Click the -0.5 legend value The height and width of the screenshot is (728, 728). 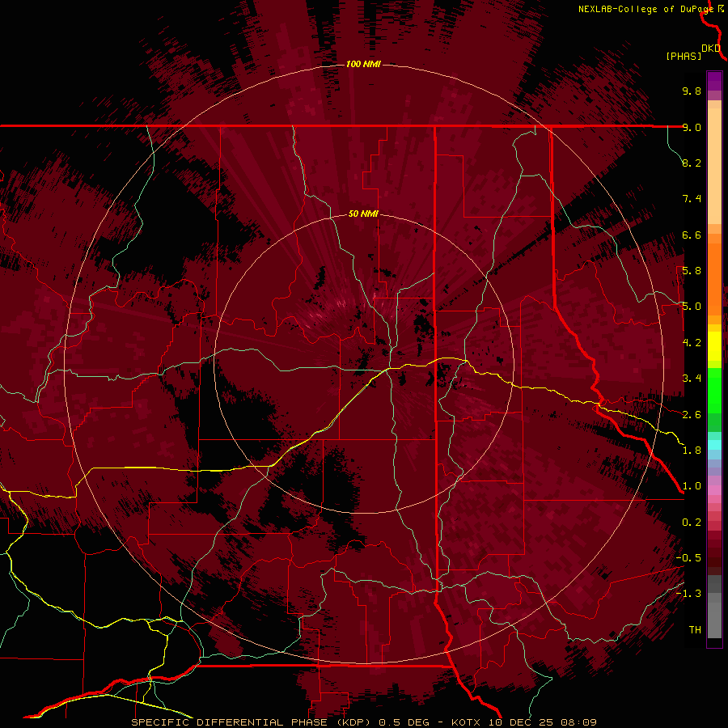688,558
